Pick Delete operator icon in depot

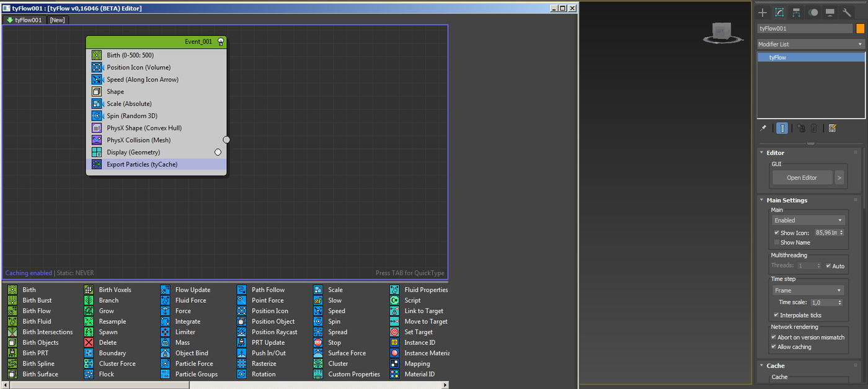pos(89,342)
